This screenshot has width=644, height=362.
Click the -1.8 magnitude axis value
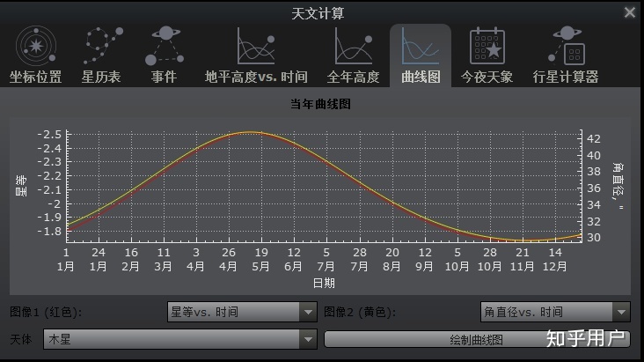[x=49, y=231]
